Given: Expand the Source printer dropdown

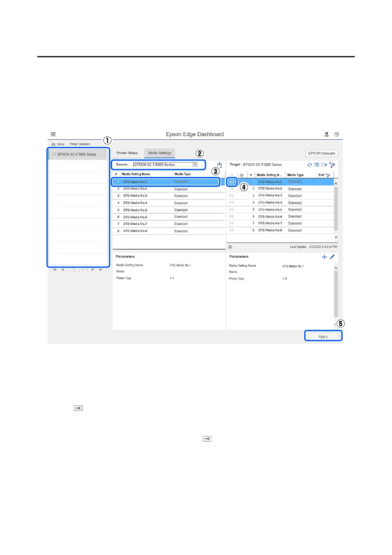Looking at the screenshot, I should 195,164.
